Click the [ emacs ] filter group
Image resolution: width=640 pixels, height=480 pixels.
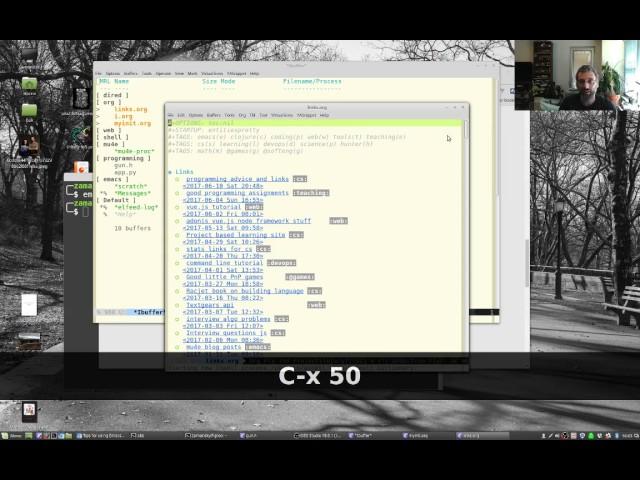point(113,179)
